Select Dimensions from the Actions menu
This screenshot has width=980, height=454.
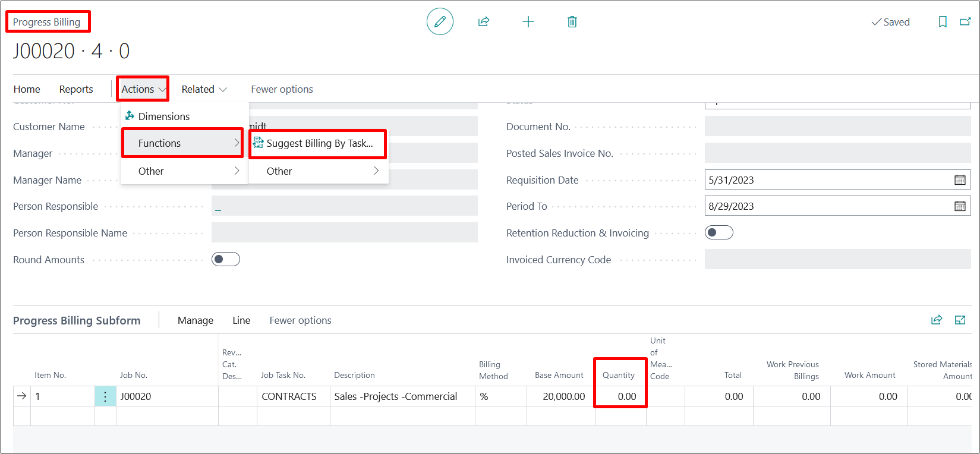tap(163, 116)
